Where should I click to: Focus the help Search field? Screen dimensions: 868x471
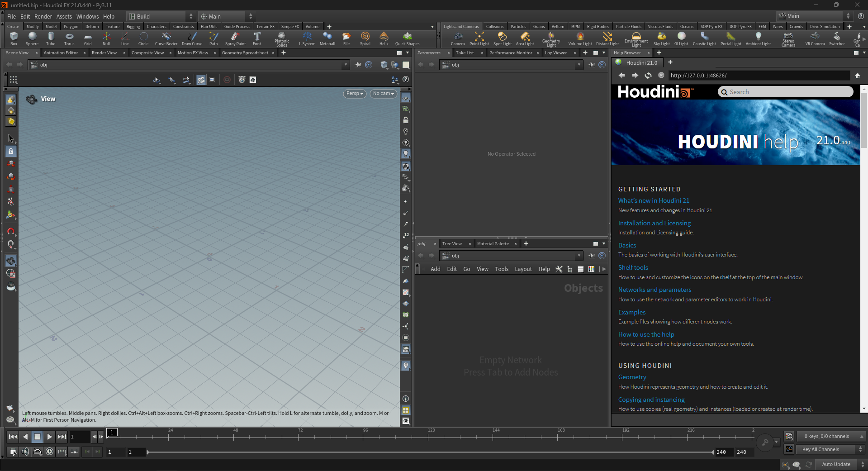[786, 92]
